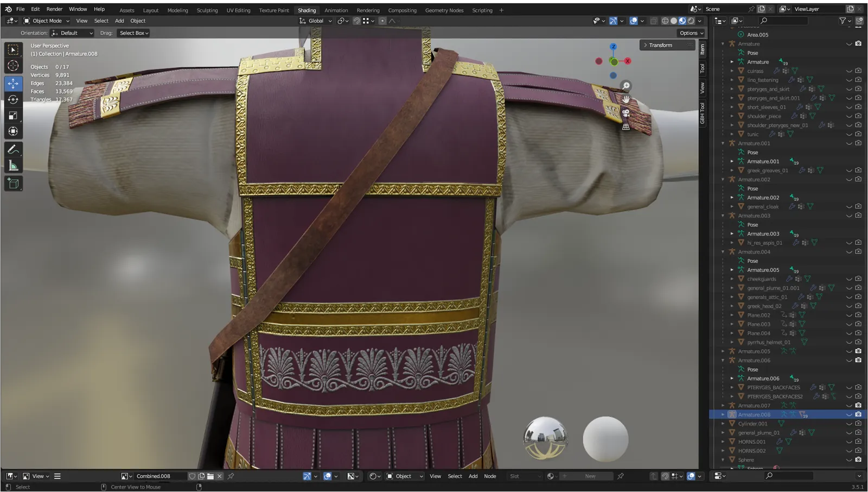Select general_plume_01 in outliner
868x492 pixels.
pyautogui.click(x=758, y=433)
